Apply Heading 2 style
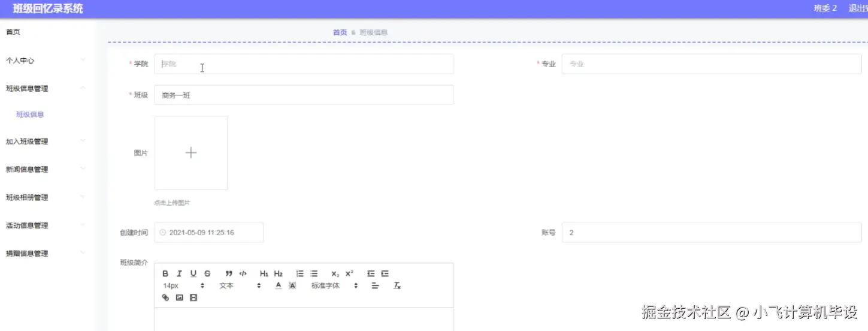Viewport: 868px width, 331px height. coord(279,273)
